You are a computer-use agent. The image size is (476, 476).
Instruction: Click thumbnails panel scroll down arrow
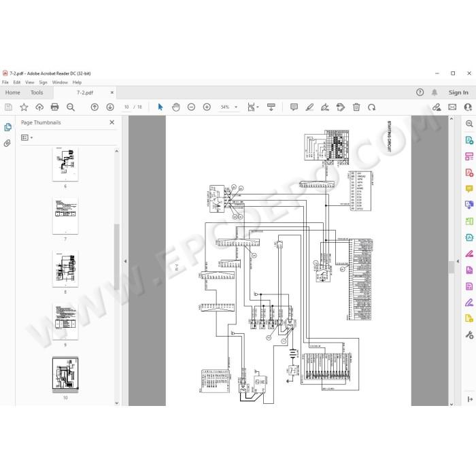[117, 403]
